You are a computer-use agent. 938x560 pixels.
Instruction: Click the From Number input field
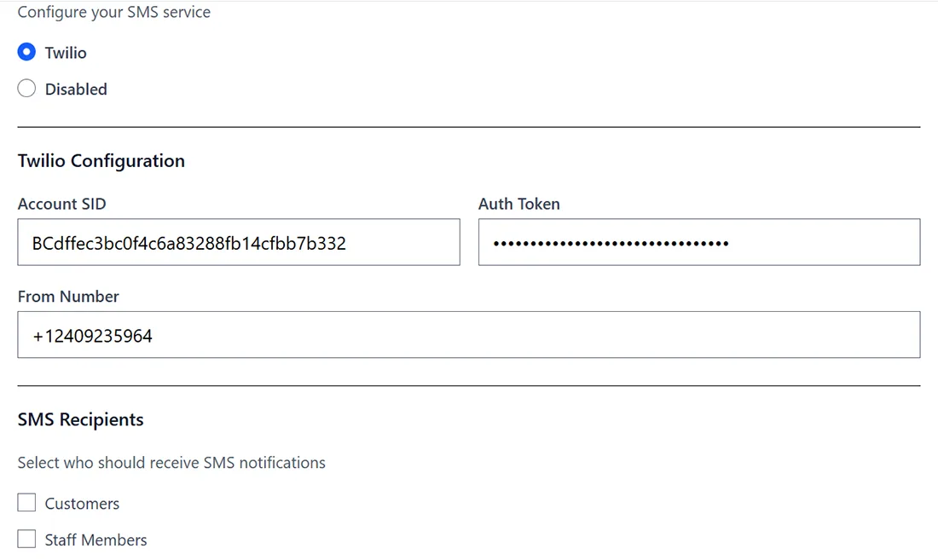(x=469, y=335)
